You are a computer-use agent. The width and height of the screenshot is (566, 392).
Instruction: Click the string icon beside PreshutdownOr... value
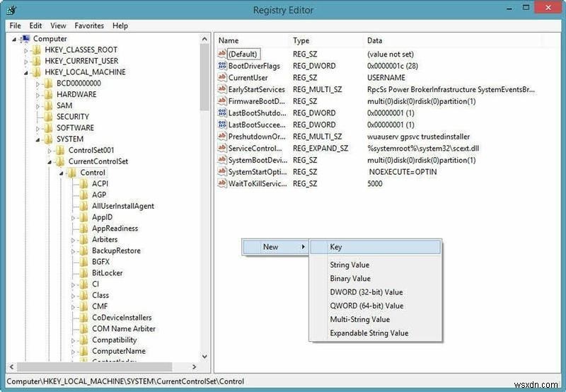(222, 137)
